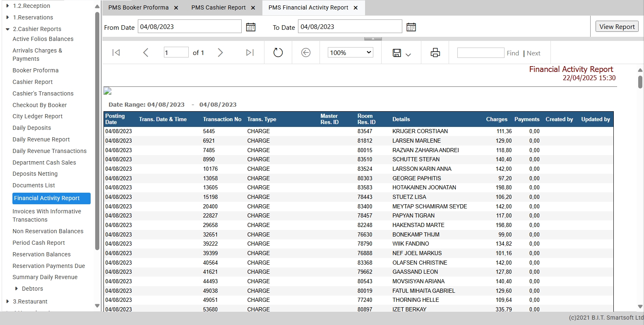The height and width of the screenshot is (325, 644).
Task: Refresh the report
Action: (278, 53)
